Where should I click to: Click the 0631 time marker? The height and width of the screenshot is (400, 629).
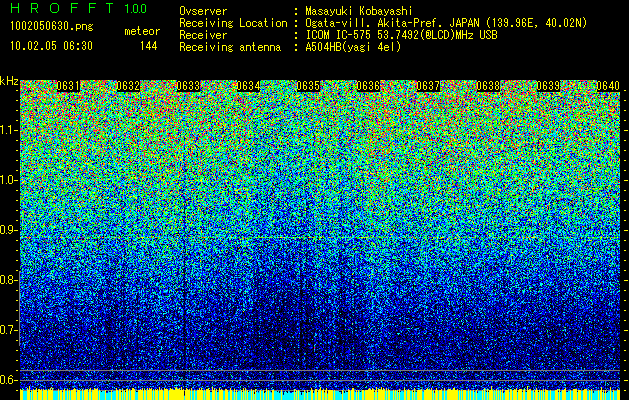(x=68, y=86)
